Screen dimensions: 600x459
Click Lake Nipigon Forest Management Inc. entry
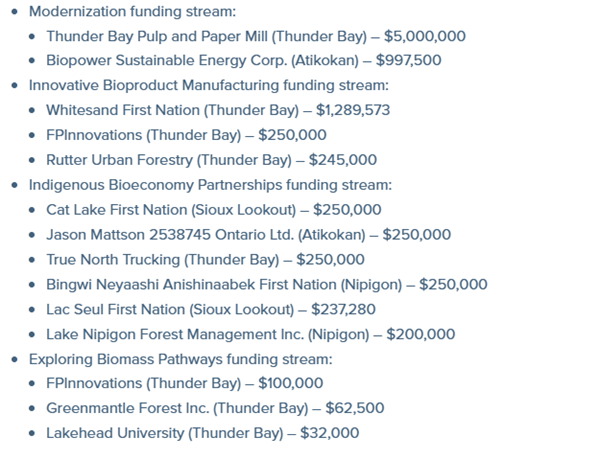[x=251, y=334]
